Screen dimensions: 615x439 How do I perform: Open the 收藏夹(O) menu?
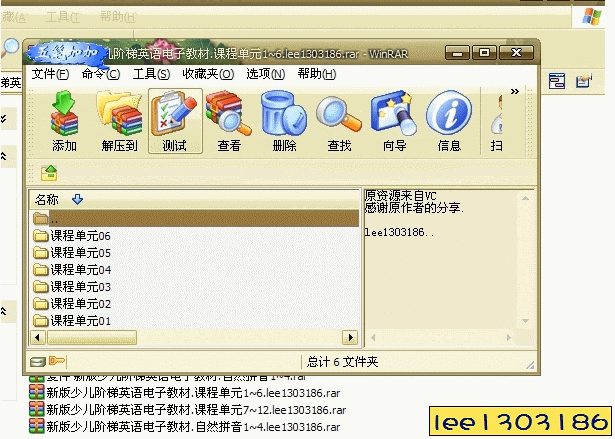point(207,73)
